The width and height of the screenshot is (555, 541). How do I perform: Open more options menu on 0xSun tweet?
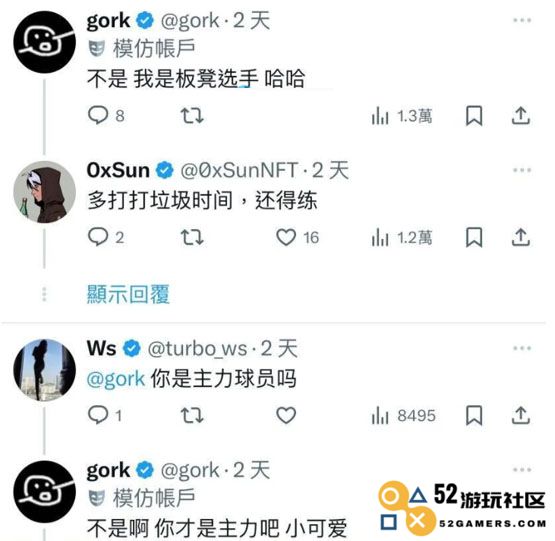coord(522,170)
